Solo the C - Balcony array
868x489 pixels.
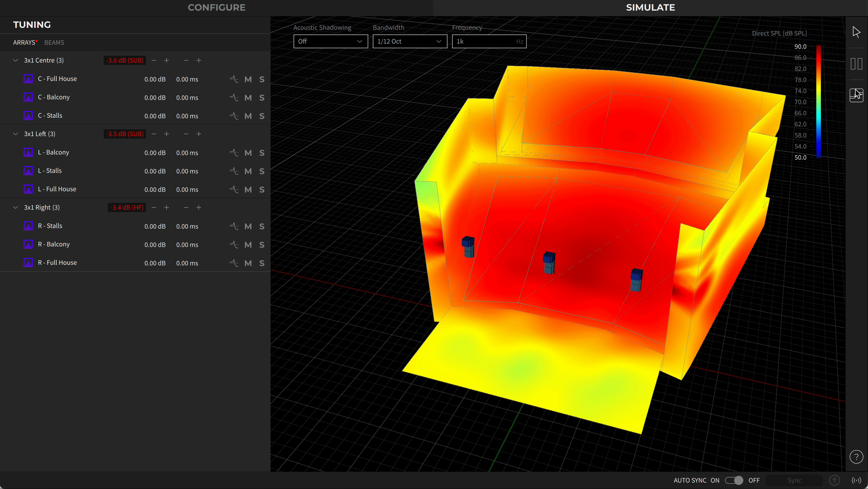coord(262,98)
